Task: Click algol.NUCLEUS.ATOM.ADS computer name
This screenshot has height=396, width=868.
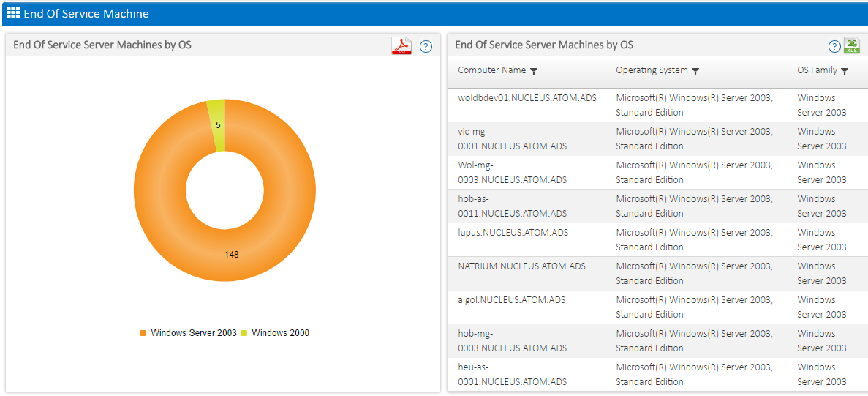Action: 511,300
